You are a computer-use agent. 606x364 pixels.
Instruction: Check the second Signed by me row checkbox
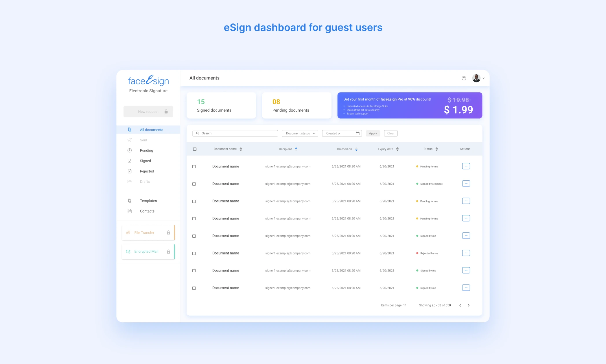(x=194, y=271)
